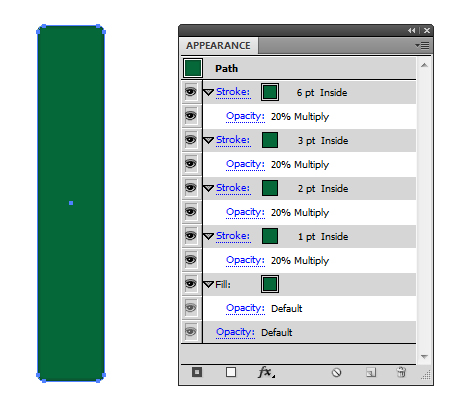The height and width of the screenshot is (417, 451).
Task: Hide the 6 pt Inside stroke
Action: pyautogui.click(x=191, y=92)
